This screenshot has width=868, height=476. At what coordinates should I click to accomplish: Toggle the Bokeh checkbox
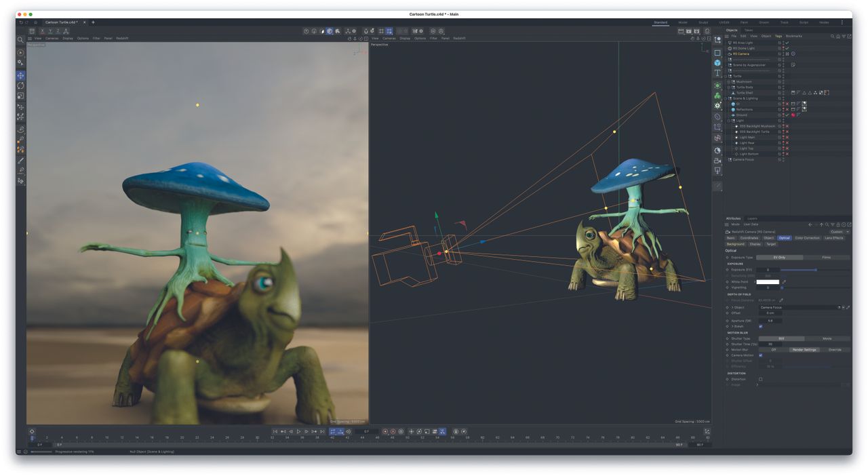click(760, 326)
